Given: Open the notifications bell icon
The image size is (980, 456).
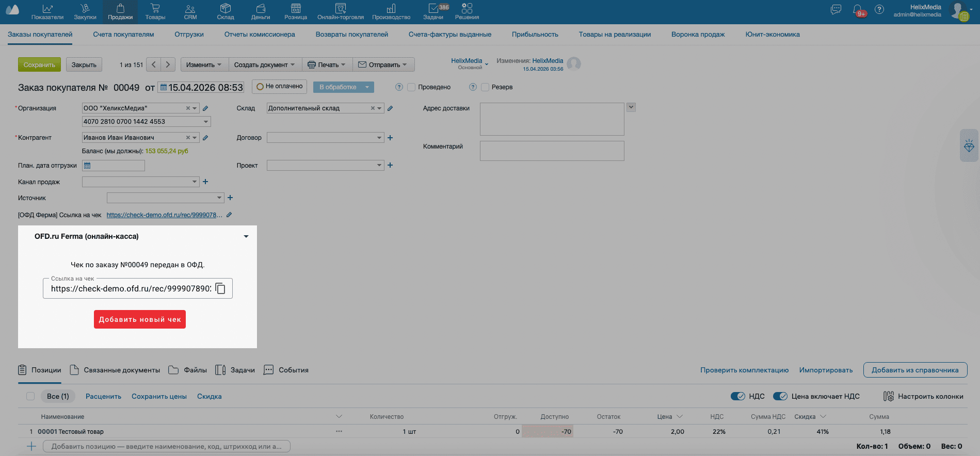Looking at the screenshot, I should [858, 10].
